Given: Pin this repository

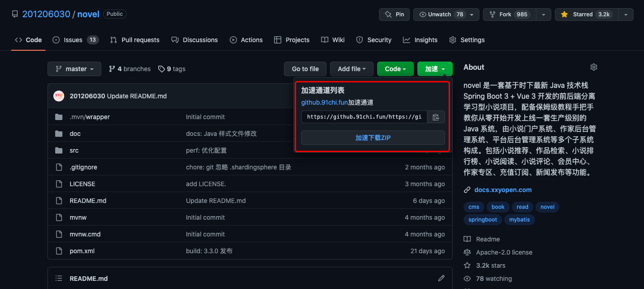Looking at the screenshot, I should pos(394,14).
